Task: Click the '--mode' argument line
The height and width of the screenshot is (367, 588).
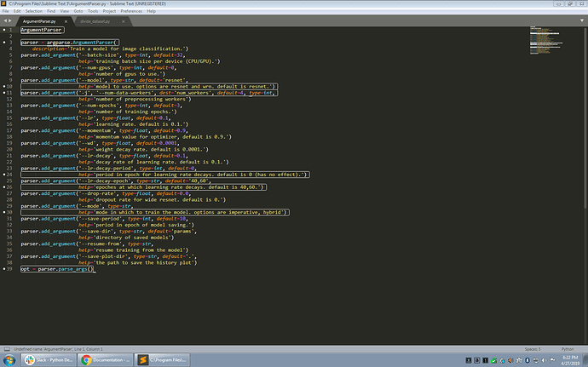Action: (x=77, y=206)
